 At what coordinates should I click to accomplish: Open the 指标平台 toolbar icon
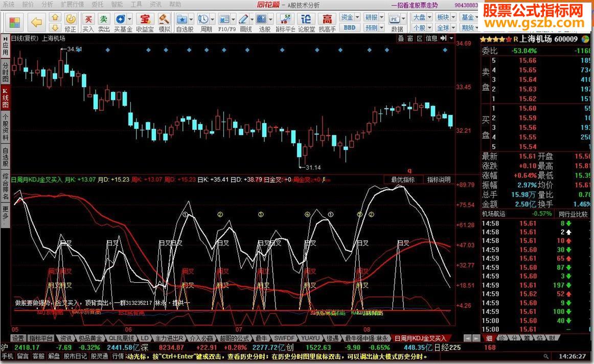(x=285, y=22)
